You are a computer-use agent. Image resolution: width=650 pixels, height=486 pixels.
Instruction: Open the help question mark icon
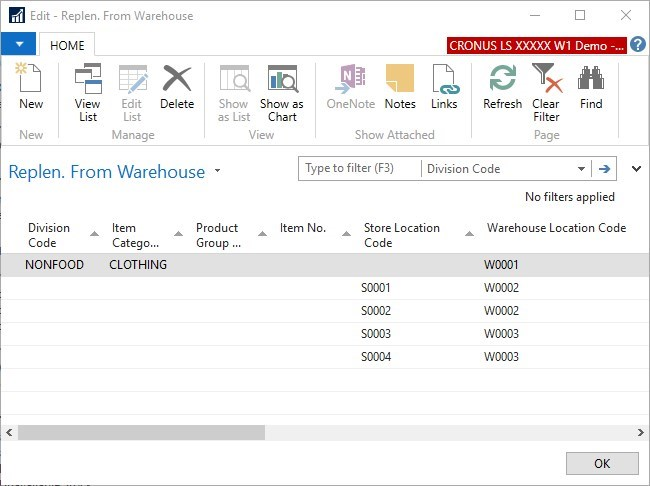[637, 45]
